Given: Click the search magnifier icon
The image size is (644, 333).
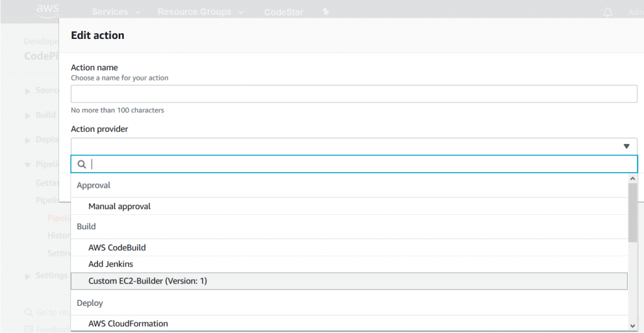Looking at the screenshot, I should point(82,164).
